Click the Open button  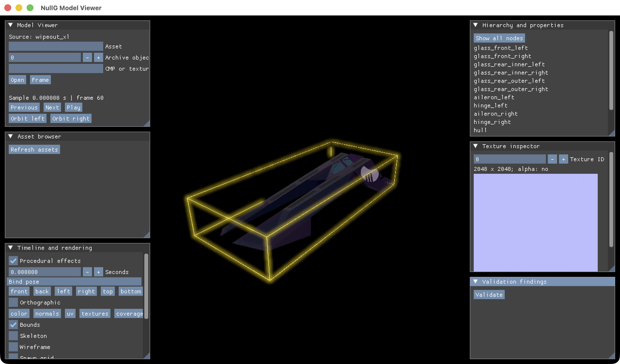[x=17, y=80]
